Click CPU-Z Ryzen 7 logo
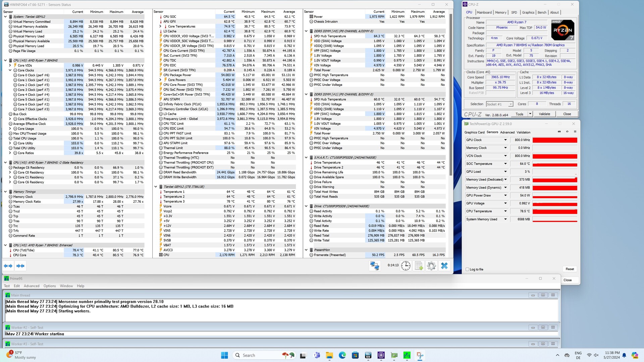 point(562,30)
